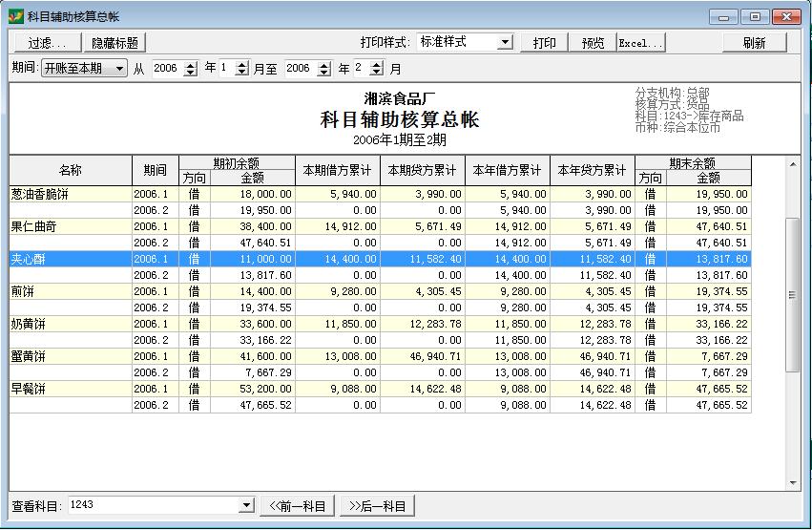Open the 打印样式 print style dropdown
Screen dimensions: 812x530
point(505,43)
